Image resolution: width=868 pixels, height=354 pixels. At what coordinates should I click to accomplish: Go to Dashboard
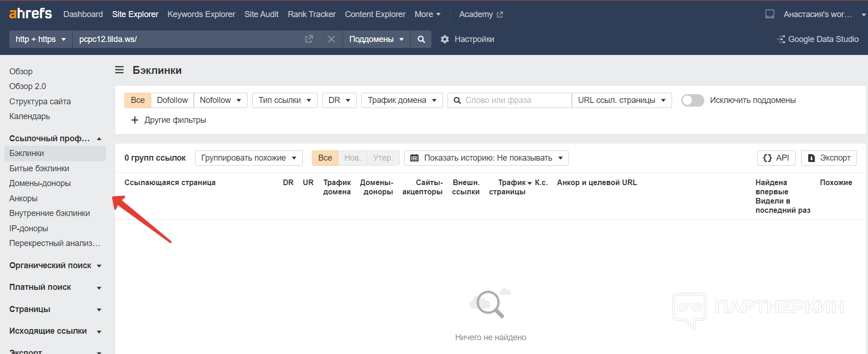click(x=83, y=14)
